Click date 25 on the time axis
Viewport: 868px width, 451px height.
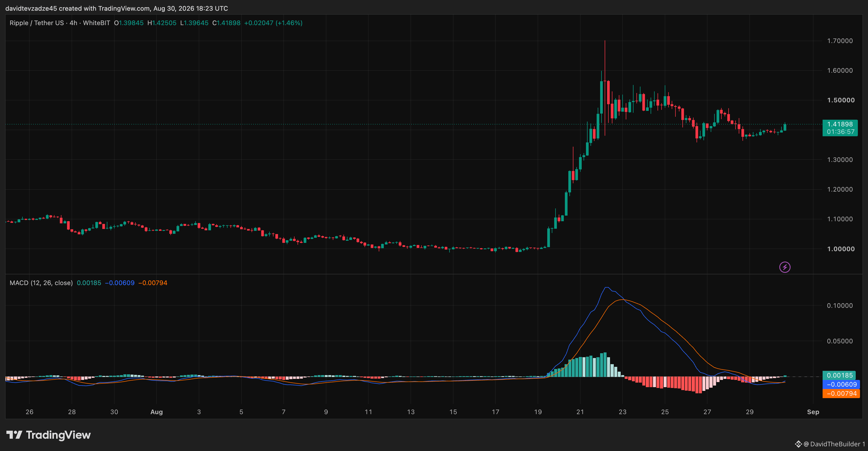tap(665, 412)
